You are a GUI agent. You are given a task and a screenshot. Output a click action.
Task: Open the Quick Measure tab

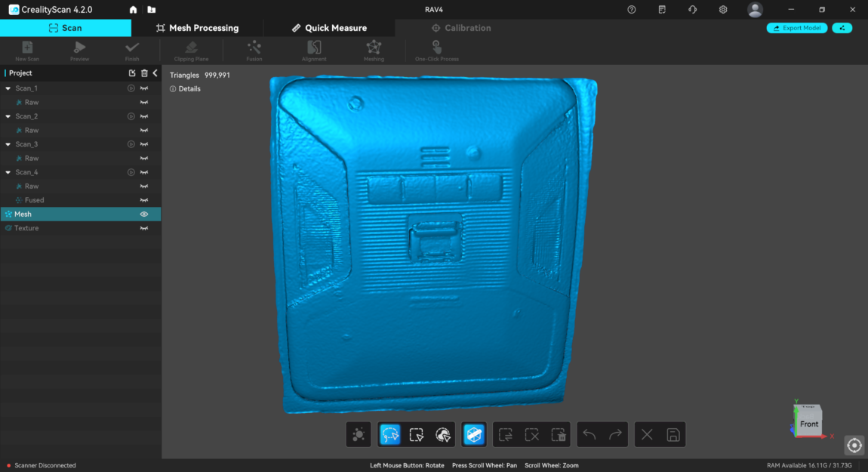click(x=329, y=28)
